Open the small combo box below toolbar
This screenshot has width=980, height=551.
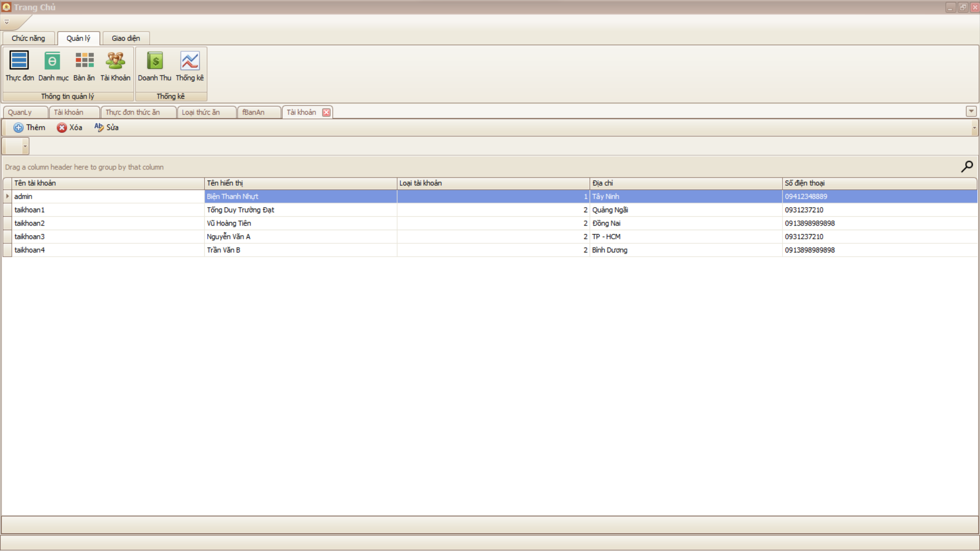[x=24, y=146]
